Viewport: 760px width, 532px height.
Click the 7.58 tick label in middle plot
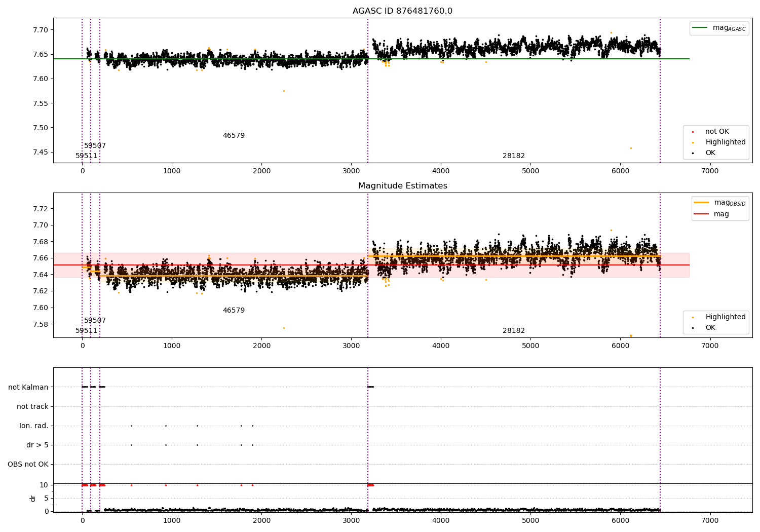tap(40, 324)
